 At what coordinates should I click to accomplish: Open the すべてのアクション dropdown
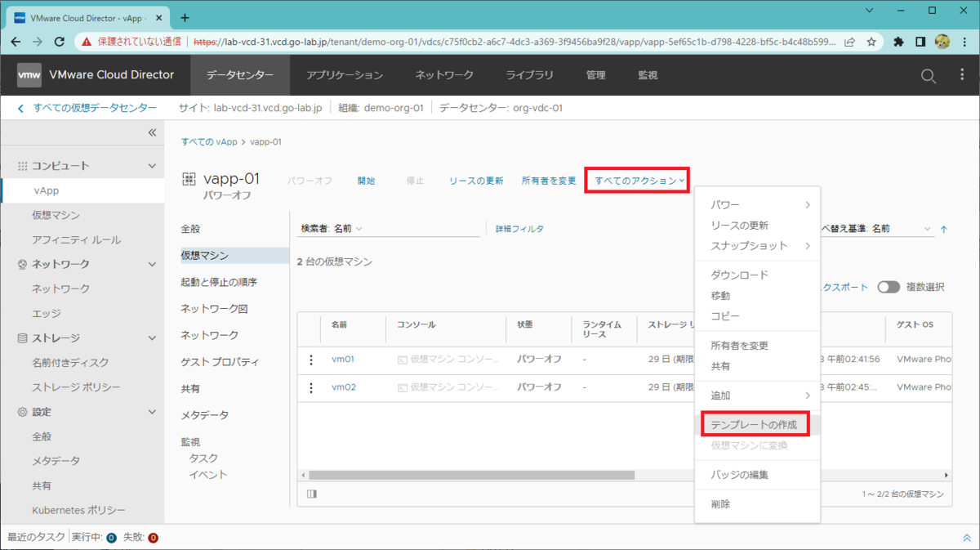(639, 181)
